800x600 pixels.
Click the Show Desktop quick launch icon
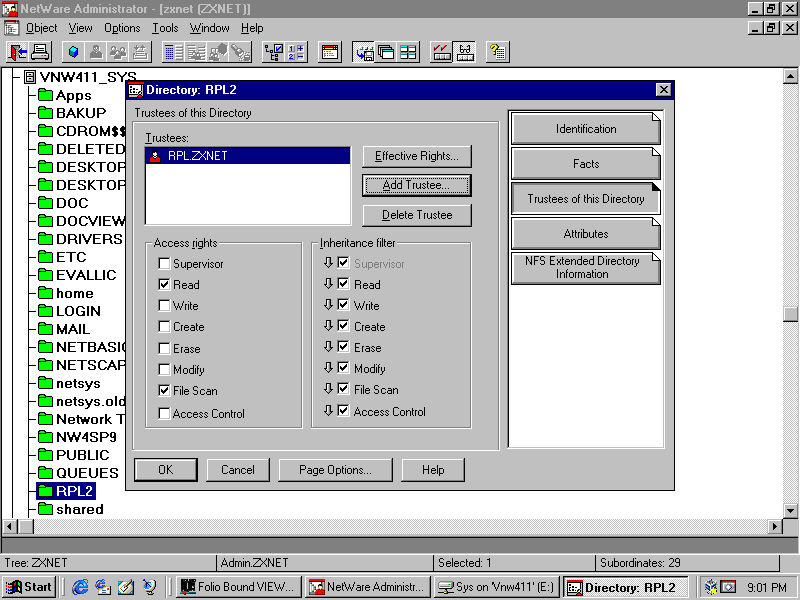126,587
